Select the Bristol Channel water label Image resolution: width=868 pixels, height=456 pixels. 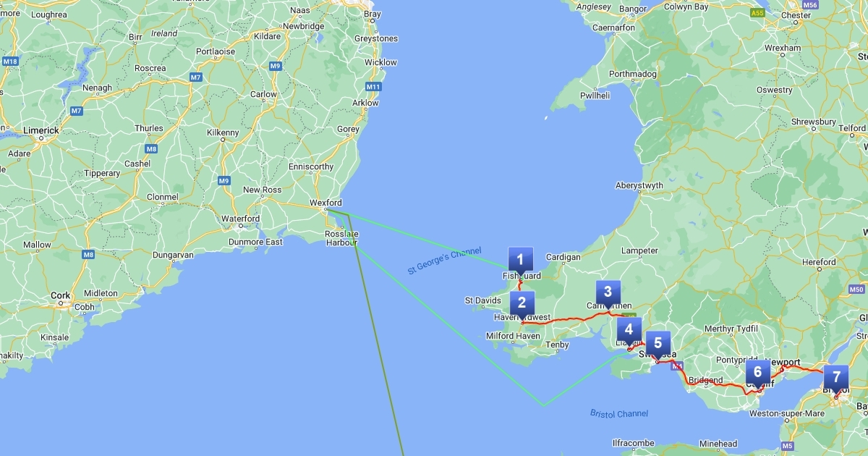(x=619, y=413)
